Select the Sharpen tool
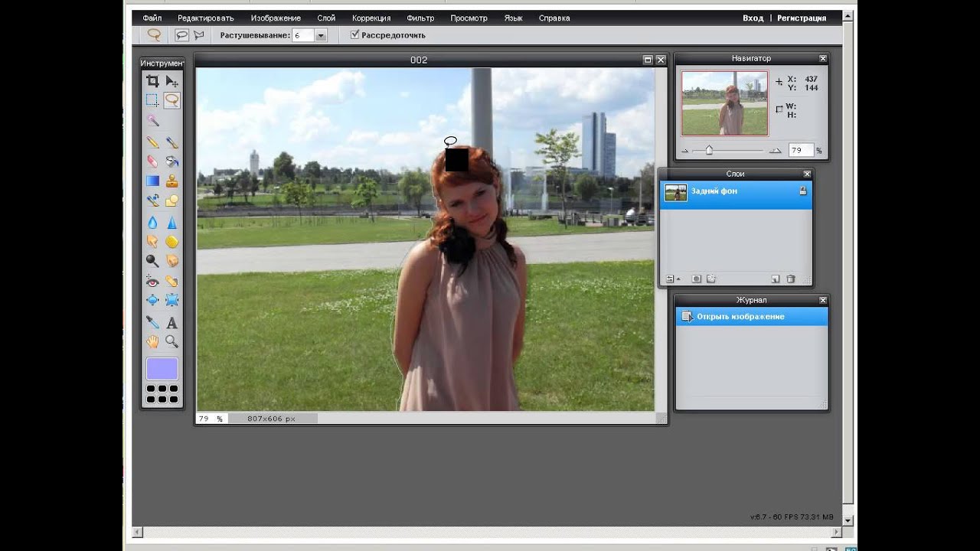 pyautogui.click(x=171, y=223)
